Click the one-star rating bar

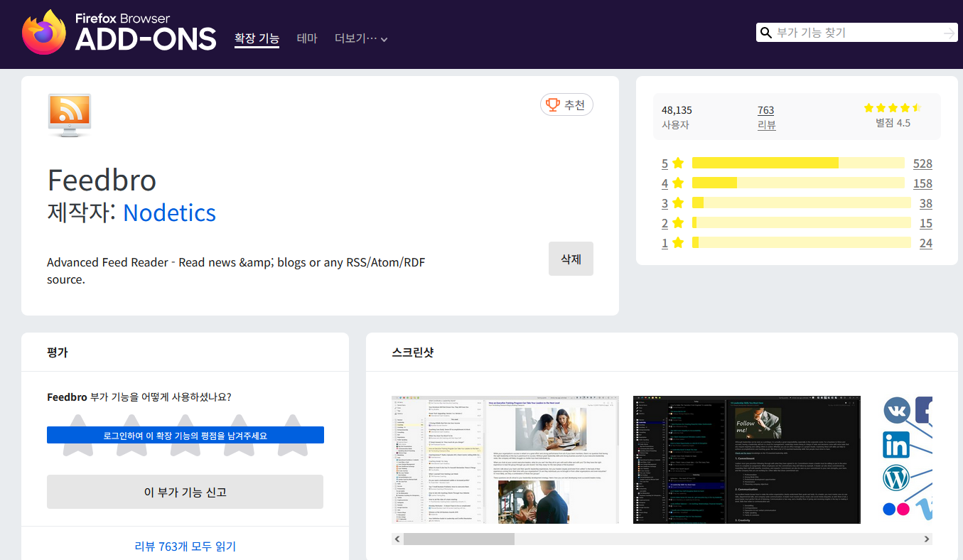pos(801,243)
